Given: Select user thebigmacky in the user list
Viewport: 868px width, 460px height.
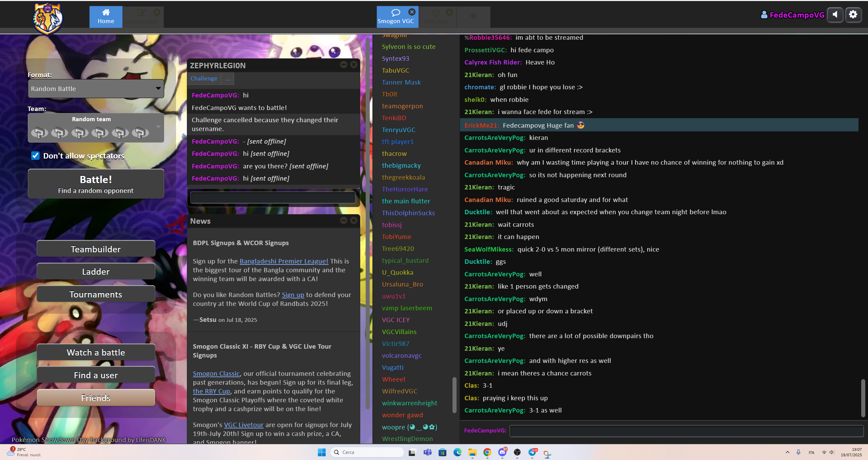Looking at the screenshot, I should (x=401, y=165).
